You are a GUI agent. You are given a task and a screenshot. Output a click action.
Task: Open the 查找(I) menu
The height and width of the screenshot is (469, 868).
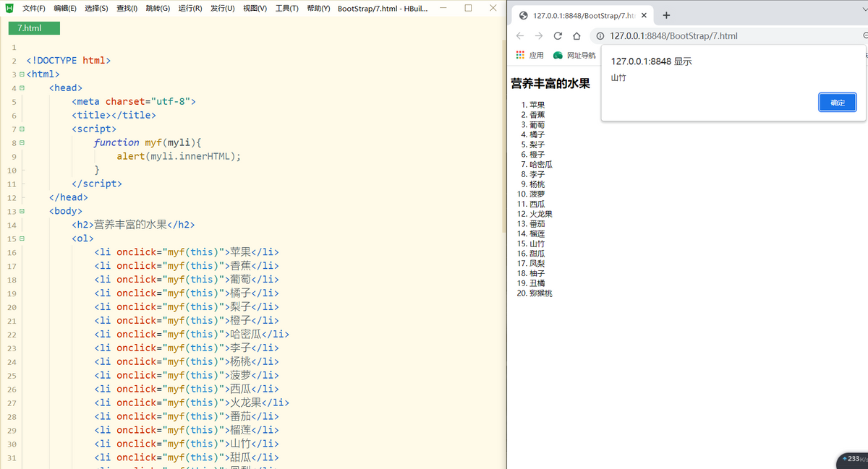click(x=127, y=9)
